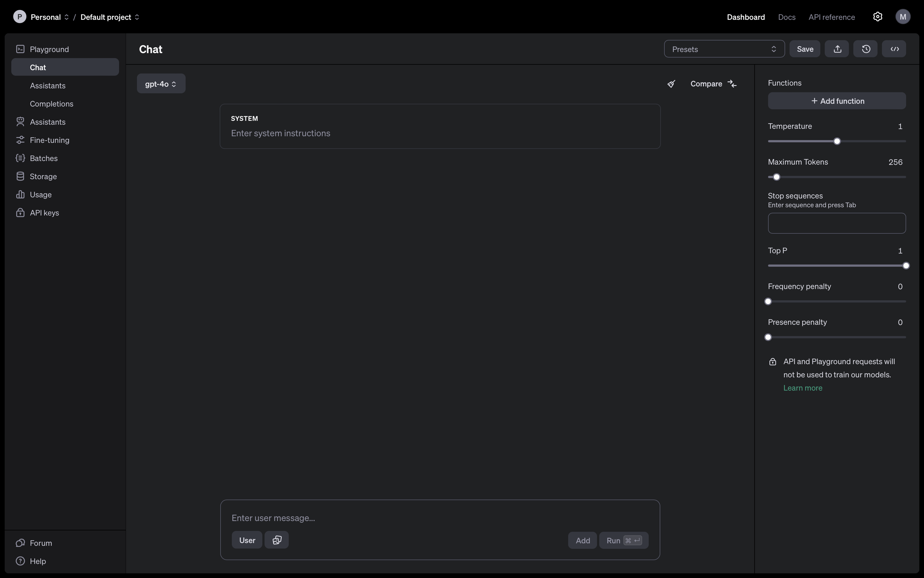The width and height of the screenshot is (924, 578).
Task: Open Docs in top navigation
Action: [787, 17]
